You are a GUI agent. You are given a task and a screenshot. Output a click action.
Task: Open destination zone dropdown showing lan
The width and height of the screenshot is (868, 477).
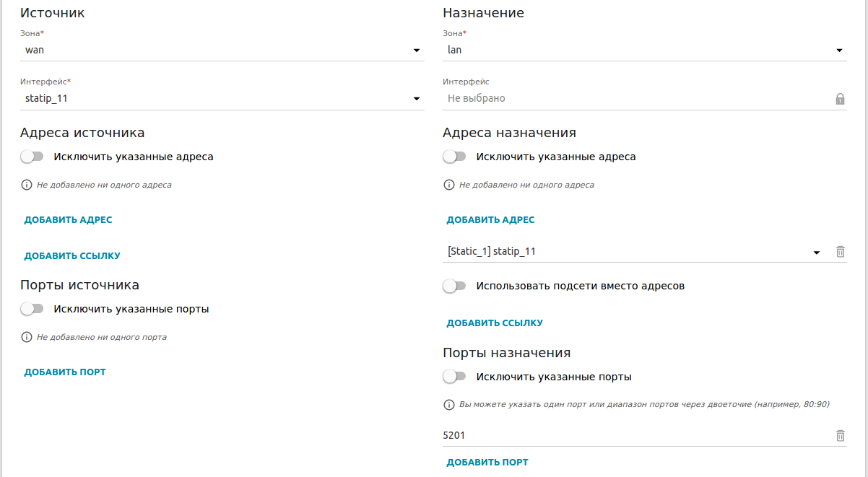[644, 50]
